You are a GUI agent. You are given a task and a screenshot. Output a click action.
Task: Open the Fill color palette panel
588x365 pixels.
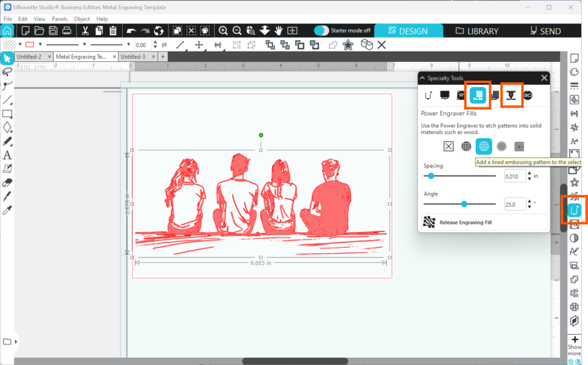click(x=574, y=72)
